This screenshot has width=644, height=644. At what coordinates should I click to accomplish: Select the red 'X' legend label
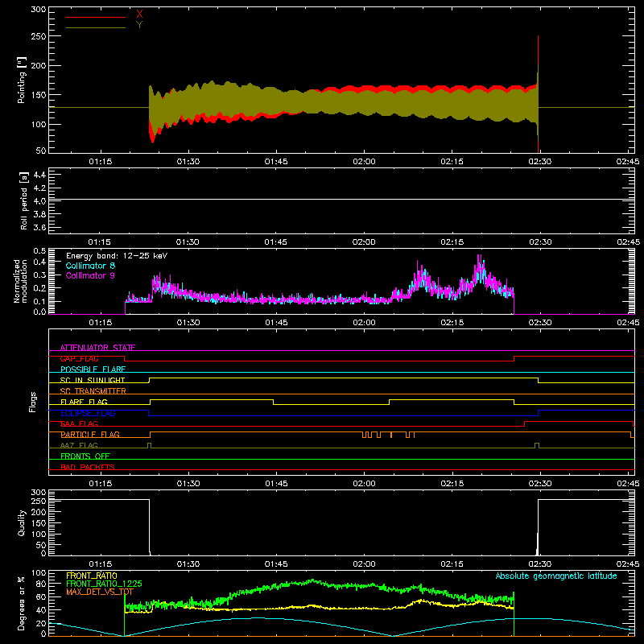pyautogui.click(x=139, y=14)
